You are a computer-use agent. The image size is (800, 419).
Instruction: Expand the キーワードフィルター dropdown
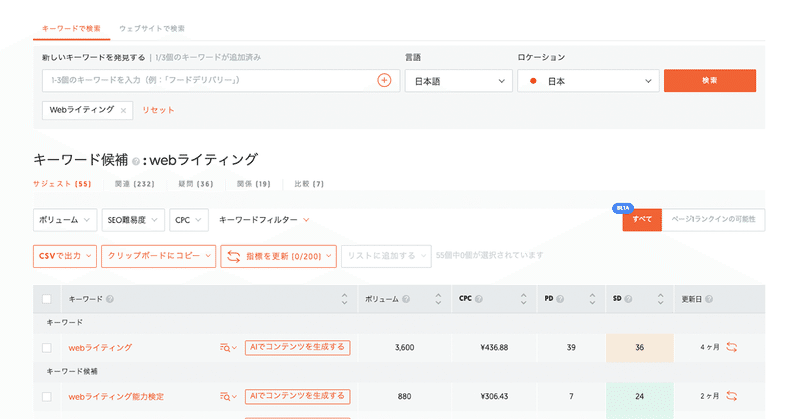coord(264,220)
